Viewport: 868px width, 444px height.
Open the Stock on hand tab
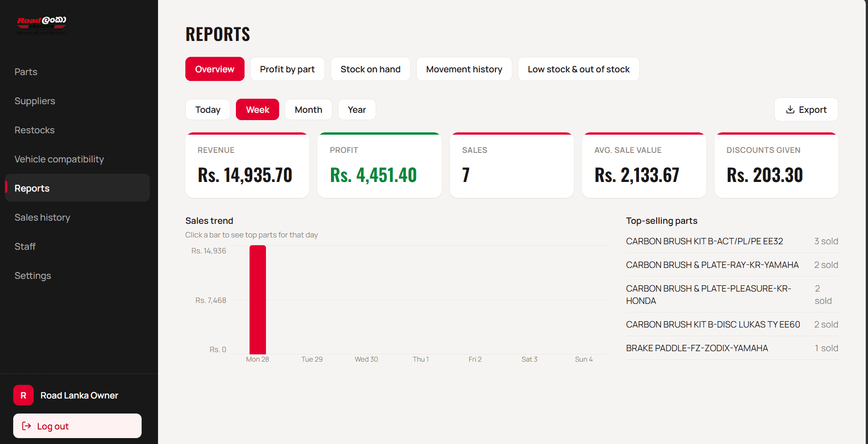[x=371, y=69]
